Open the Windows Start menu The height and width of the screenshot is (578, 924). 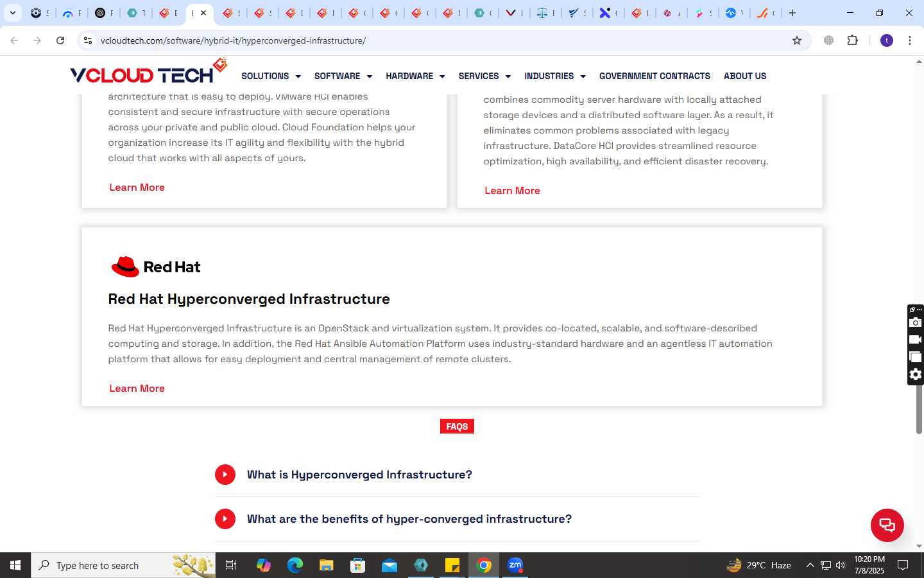15,565
